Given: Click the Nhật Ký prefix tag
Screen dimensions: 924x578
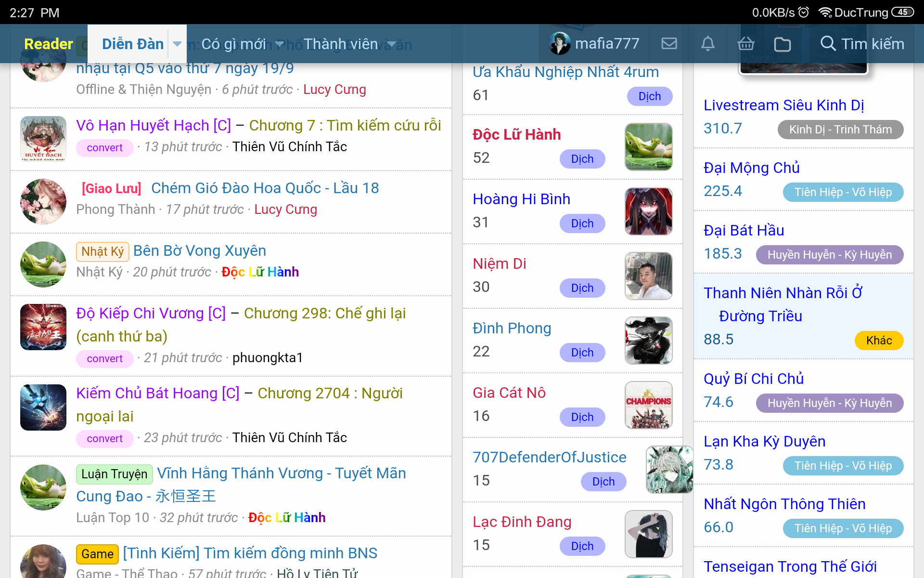Looking at the screenshot, I should (x=102, y=251).
